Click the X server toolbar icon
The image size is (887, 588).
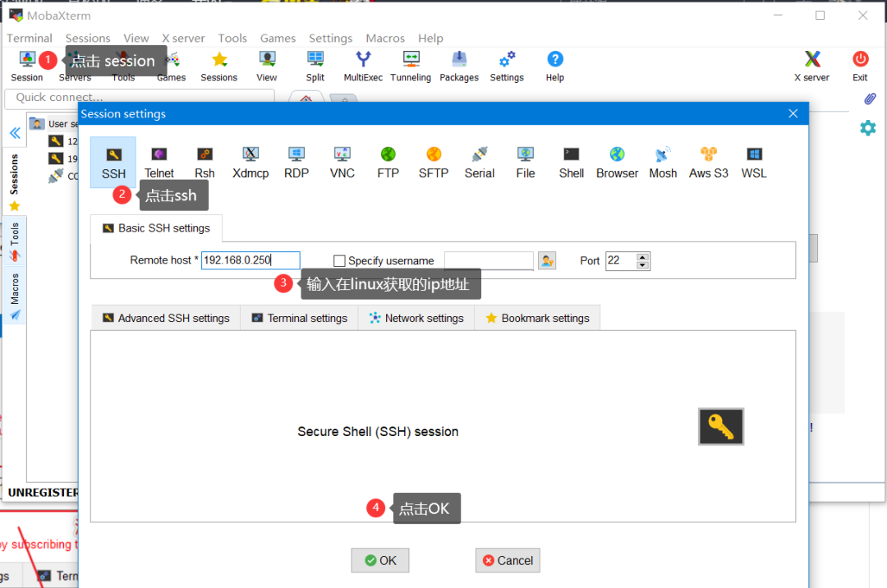click(x=811, y=67)
